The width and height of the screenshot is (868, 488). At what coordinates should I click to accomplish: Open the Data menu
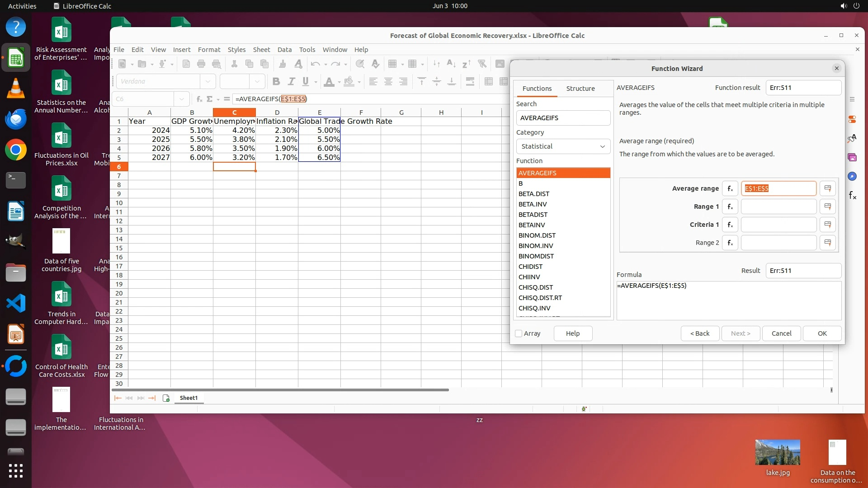(284, 50)
